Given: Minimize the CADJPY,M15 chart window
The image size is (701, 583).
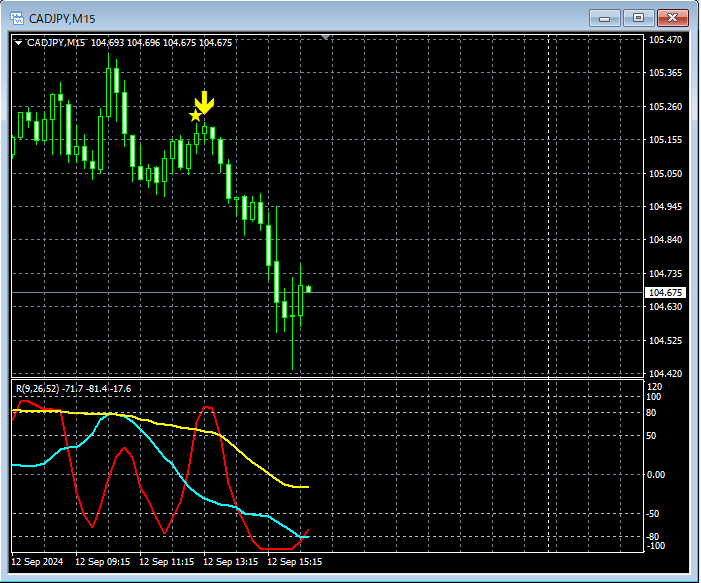Looking at the screenshot, I should (604, 18).
